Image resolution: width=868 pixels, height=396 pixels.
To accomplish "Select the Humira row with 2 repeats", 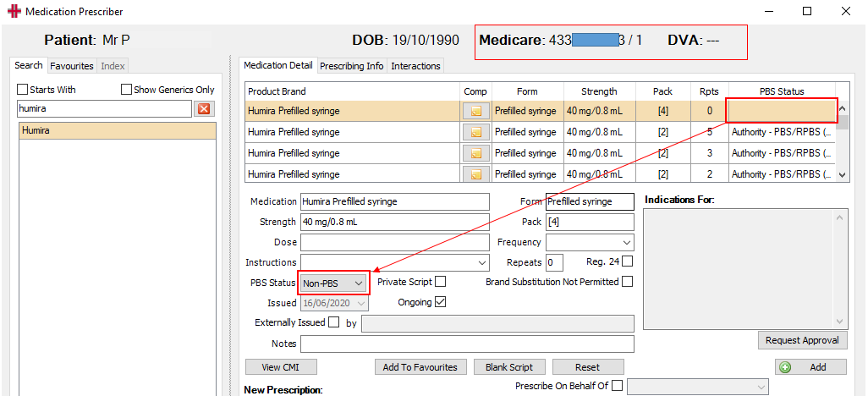I will click(x=540, y=174).
